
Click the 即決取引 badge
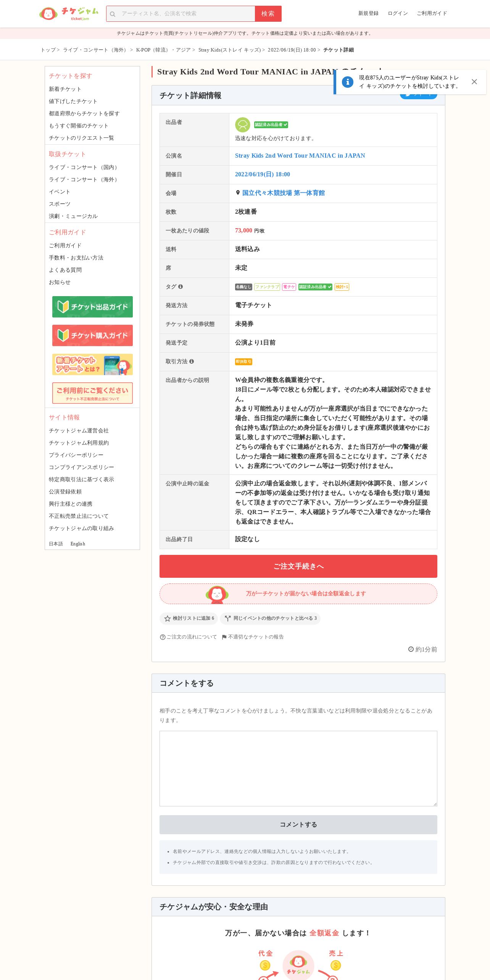[243, 362]
